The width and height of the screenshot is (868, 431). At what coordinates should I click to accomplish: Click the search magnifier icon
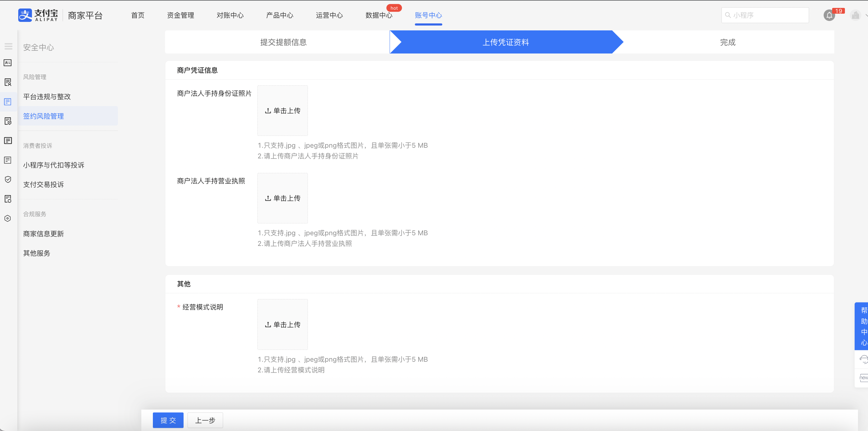(728, 15)
